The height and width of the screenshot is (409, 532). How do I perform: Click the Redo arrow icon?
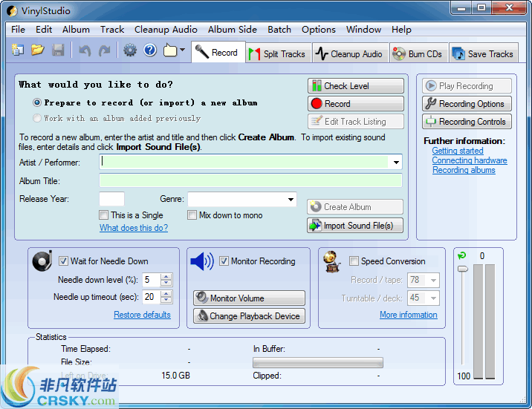pyautogui.click(x=105, y=50)
